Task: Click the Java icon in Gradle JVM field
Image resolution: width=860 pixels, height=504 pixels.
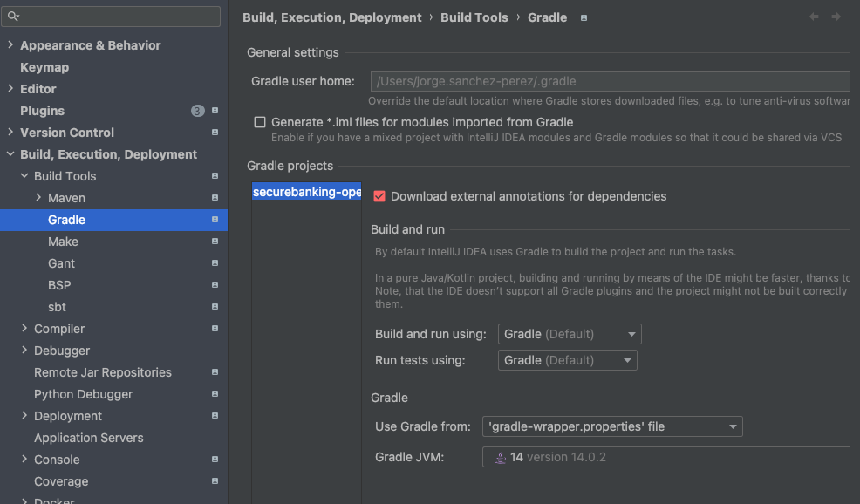Action: [x=500, y=457]
